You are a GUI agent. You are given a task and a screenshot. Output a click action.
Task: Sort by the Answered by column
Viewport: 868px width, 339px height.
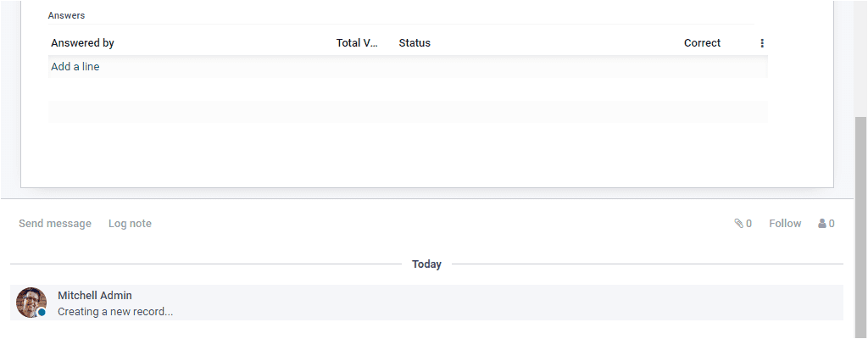(82, 43)
